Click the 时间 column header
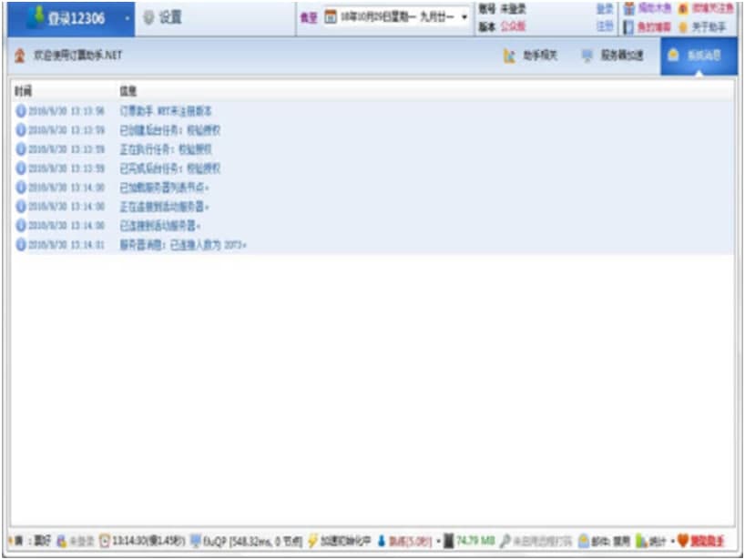The height and width of the screenshot is (560, 745). coord(24,91)
